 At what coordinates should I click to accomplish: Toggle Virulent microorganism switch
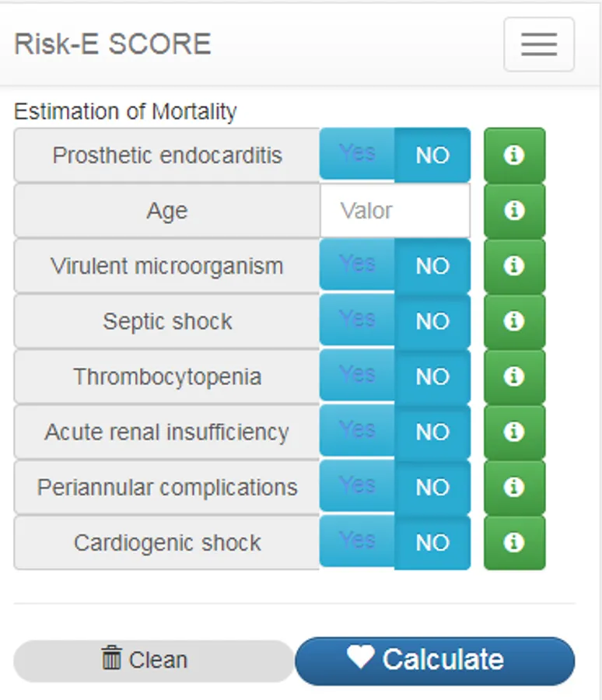click(395, 266)
